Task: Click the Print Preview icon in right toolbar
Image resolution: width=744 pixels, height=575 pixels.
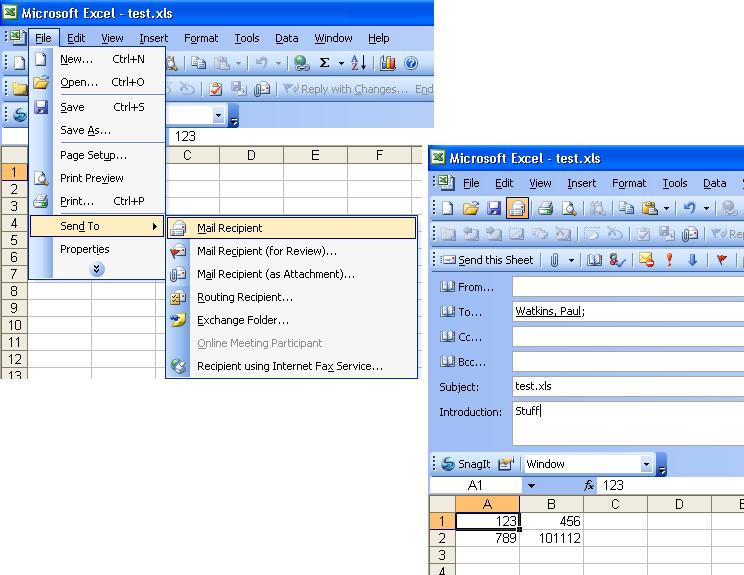Action: pos(568,209)
